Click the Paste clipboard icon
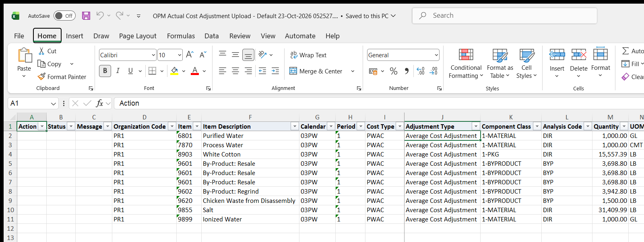 tap(24, 55)
